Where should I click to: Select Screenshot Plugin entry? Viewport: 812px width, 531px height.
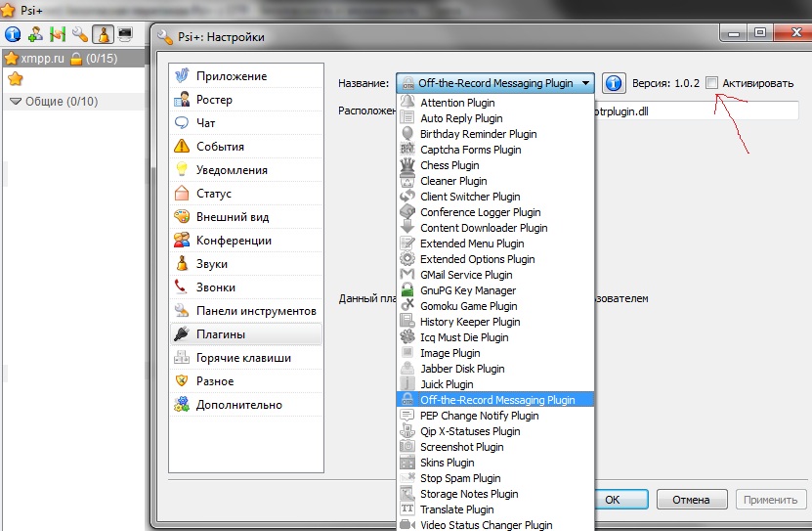(x=495, y=447)
